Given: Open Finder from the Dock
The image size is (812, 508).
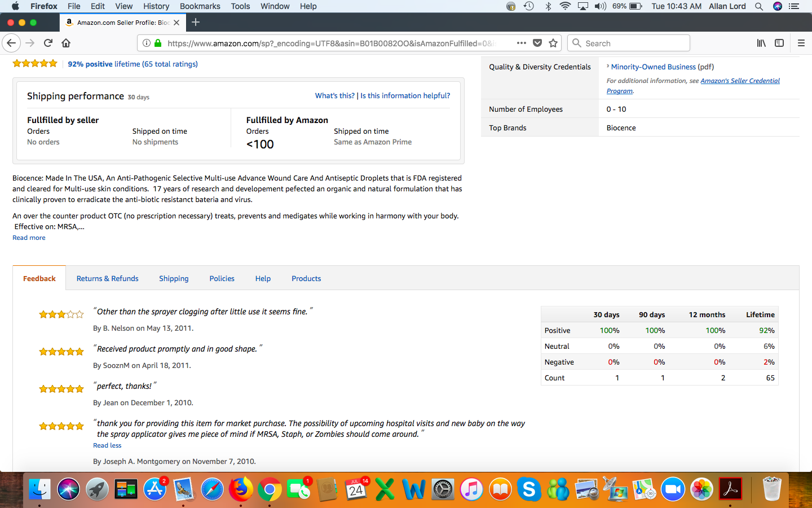Looking at the screenshot, I should point(39,489).
